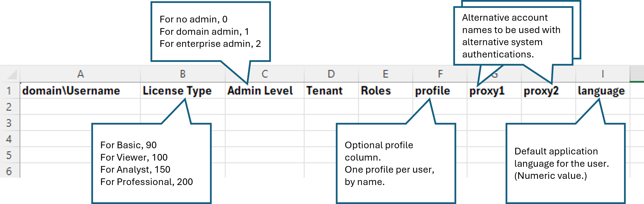Viewport: 644px width, 204px height.
Task: Select column F header
Action: coord(440,74)
